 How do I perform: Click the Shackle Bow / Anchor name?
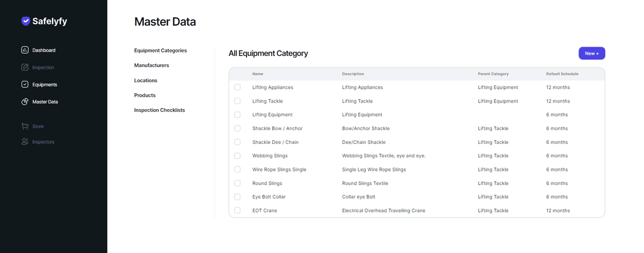[277, 128]
